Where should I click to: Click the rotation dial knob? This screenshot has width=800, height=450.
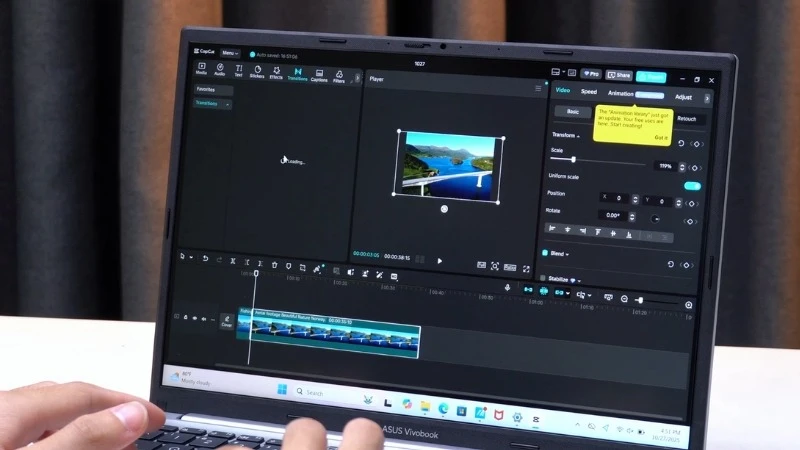point(655,219)
